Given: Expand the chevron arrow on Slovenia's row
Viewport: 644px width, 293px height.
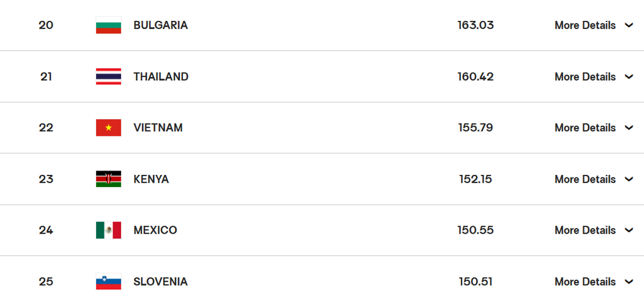Looking at the screenshot, I should [629, 282].
